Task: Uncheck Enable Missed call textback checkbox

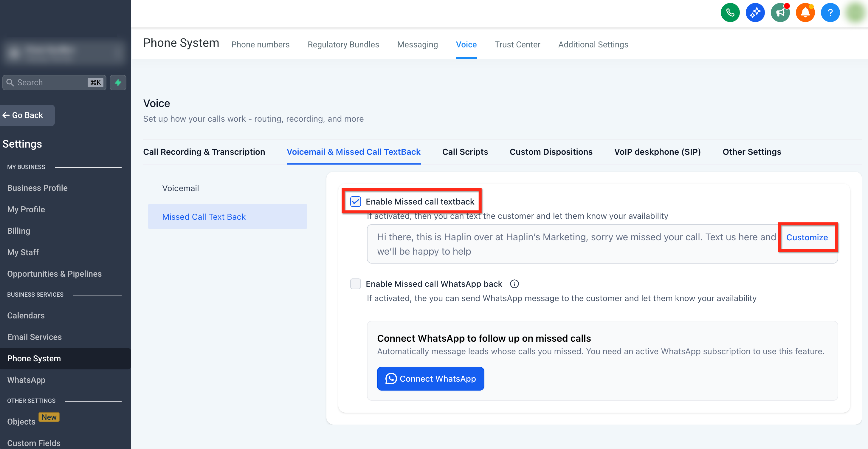Action: (x=356, y=202)
